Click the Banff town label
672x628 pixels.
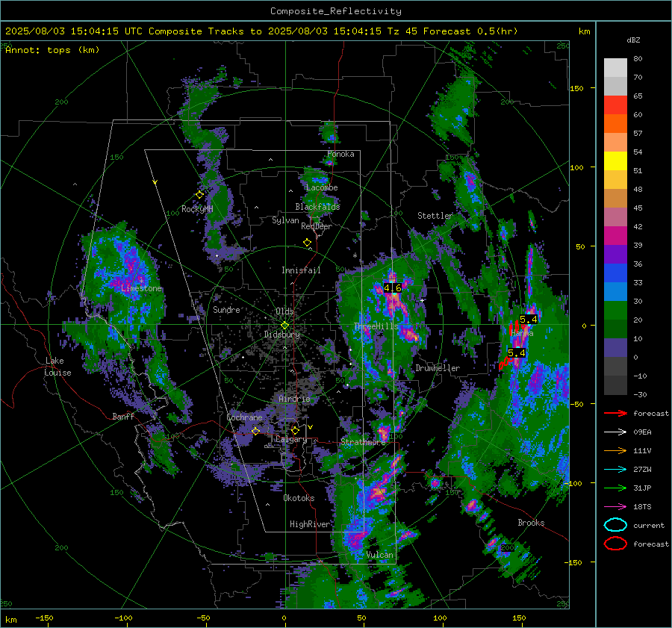tap(123, 417)
